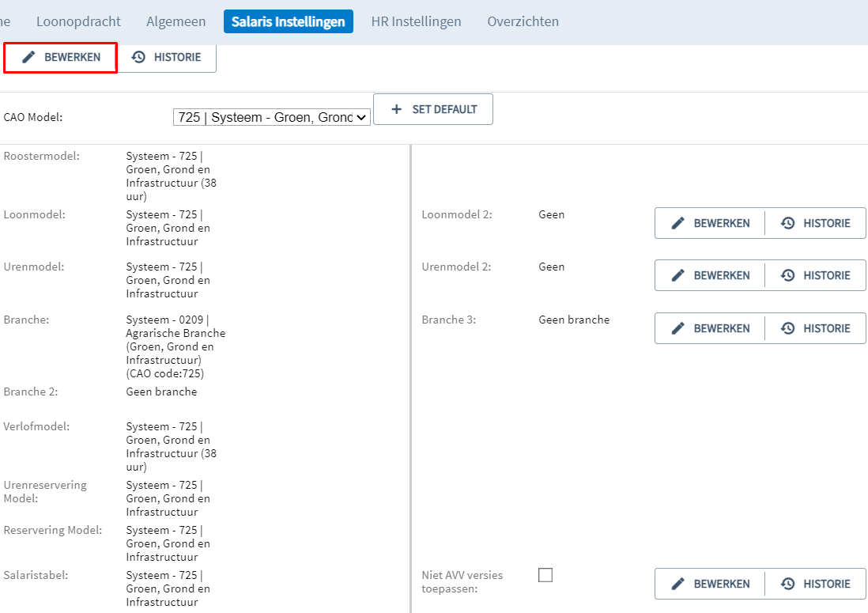Click the history clock icon beside top Historie
Viewport: 868px width, 613px height.
[138, 57]
